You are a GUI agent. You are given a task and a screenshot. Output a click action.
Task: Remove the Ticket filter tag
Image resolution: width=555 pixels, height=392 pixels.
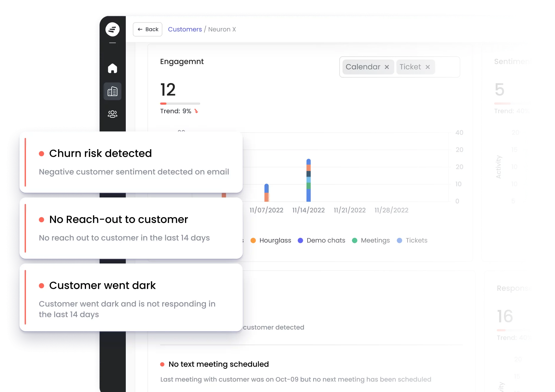pyautogui.click(x=427, y=67)
